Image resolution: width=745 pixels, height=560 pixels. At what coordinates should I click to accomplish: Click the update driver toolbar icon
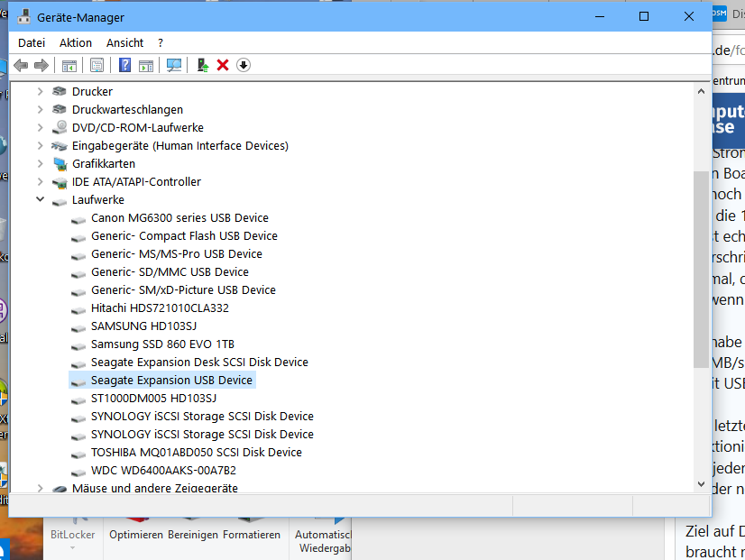[x=203, y=65]
